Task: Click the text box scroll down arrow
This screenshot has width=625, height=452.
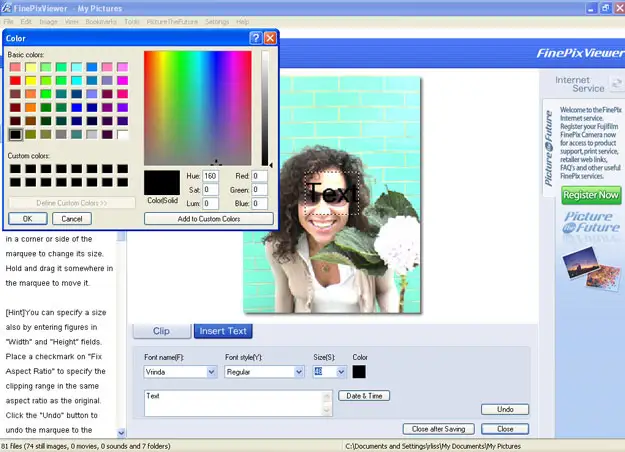Action: 327,411
